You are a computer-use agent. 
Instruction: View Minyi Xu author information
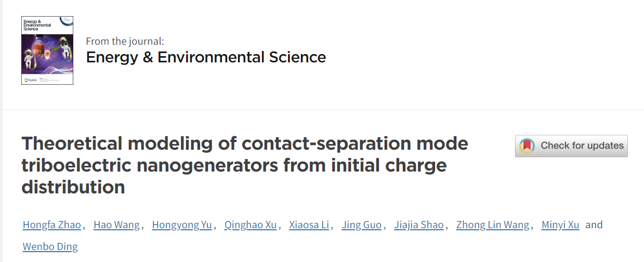(560, 225)
